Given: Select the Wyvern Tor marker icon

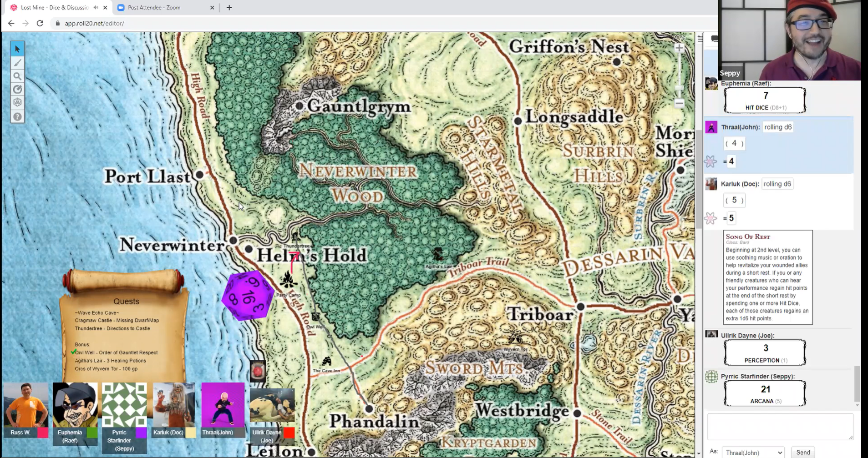Looking at the screenshot, I should point(515,337).
